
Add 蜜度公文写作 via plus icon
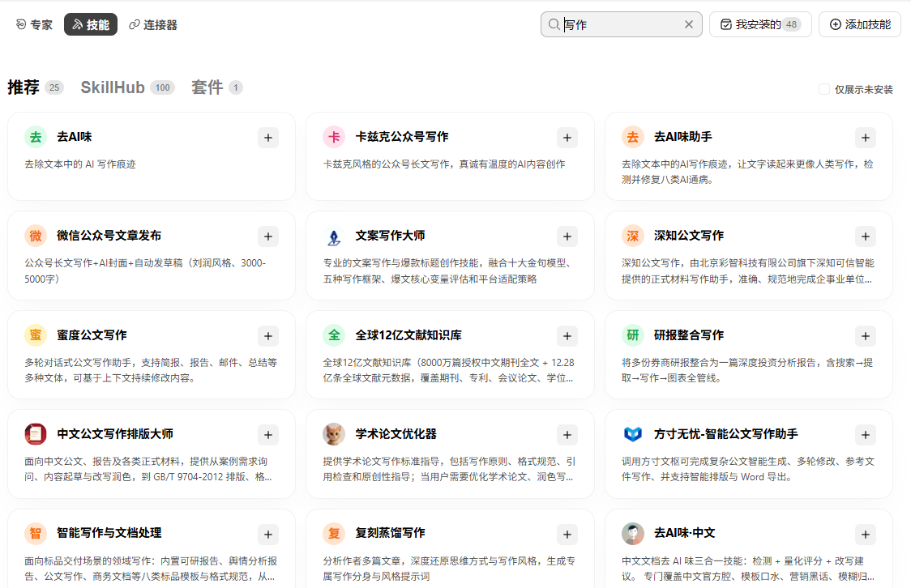pos(267,336)
